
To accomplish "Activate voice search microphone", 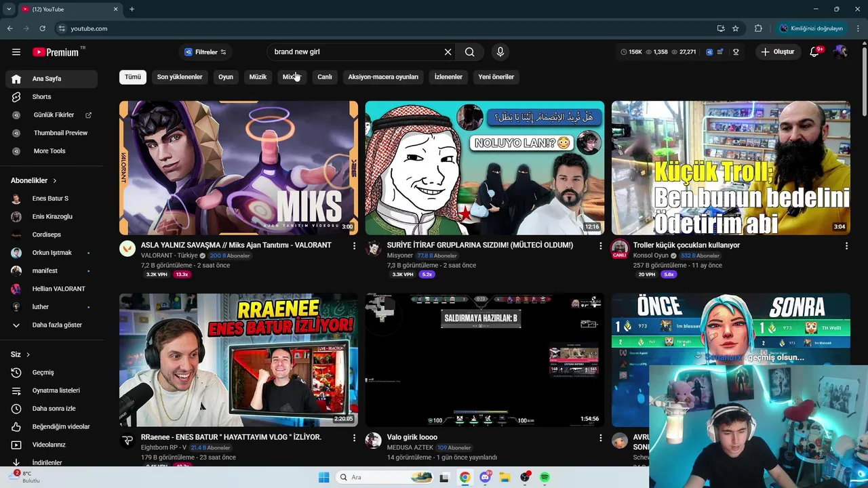I will click(500, 52).
